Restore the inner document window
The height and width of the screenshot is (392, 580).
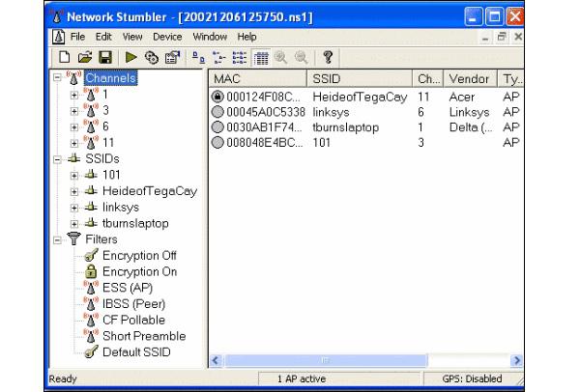pyautogui.click(x=502, y=37)
